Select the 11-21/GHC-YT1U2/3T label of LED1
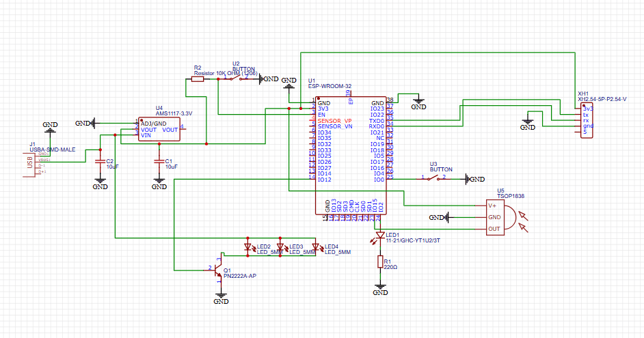This screenshot has width=644, height=338. point(413,240)
